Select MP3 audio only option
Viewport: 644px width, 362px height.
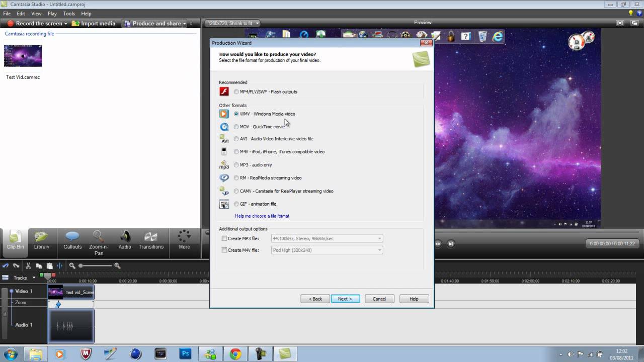[x=236, y=165]
